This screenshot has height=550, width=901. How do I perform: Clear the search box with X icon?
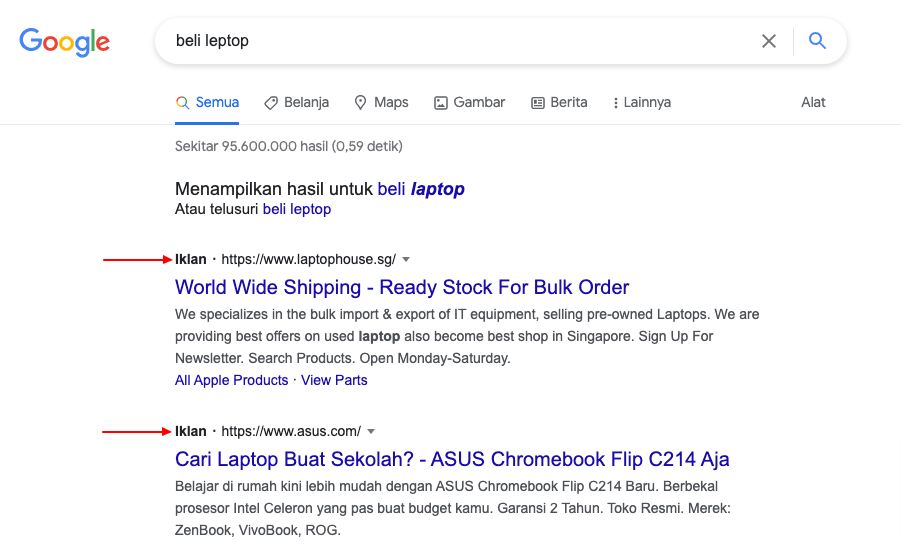click(x=769, y=41)
